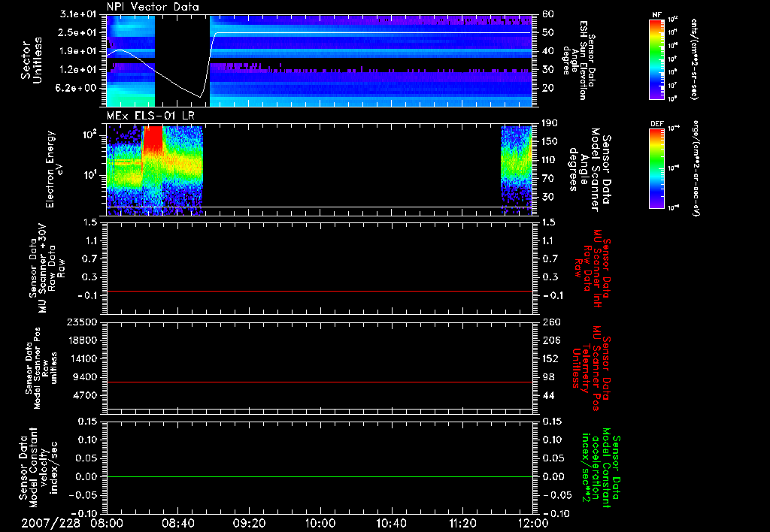Select the "MEx ELS-01 LR" panel title
Screen dimensions: 770x532
(x=150, y=116)
